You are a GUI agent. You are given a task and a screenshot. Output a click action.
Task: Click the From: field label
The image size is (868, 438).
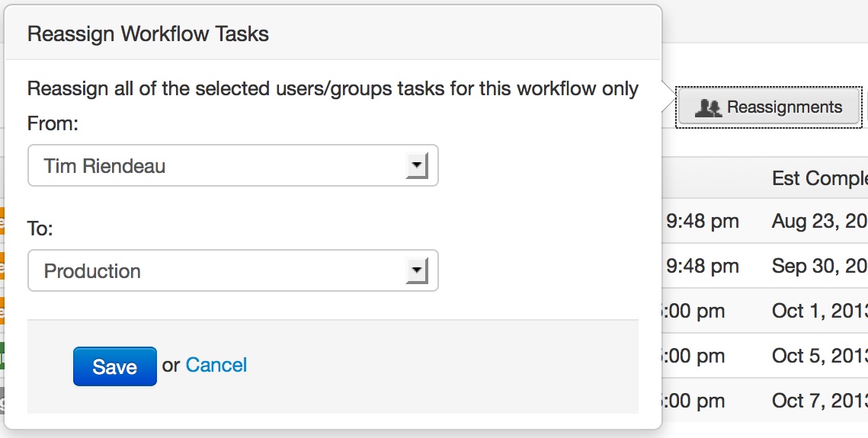tap(53, 123)
